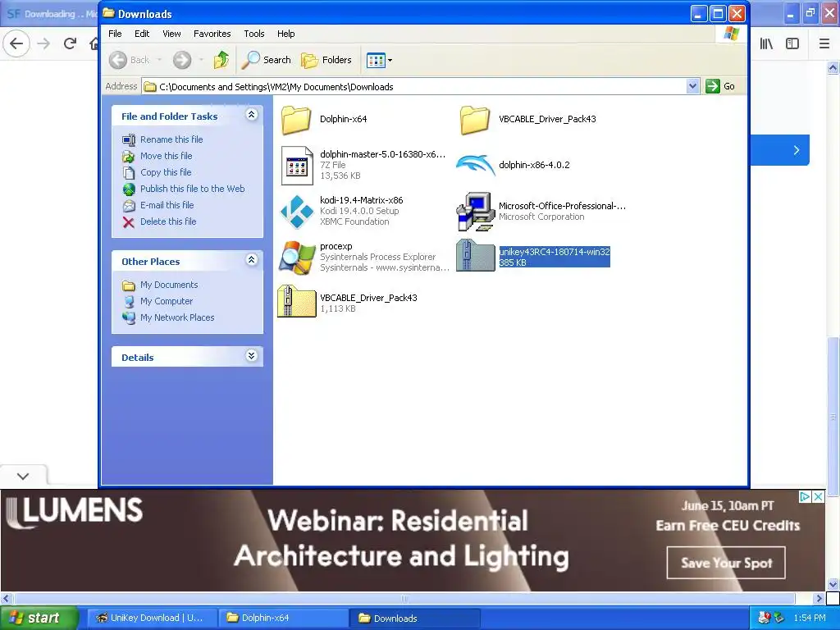This screenshot has width=840, height=630.
Task: Click the chevron tab at browser page bottom-left
Action: (23, 477)
